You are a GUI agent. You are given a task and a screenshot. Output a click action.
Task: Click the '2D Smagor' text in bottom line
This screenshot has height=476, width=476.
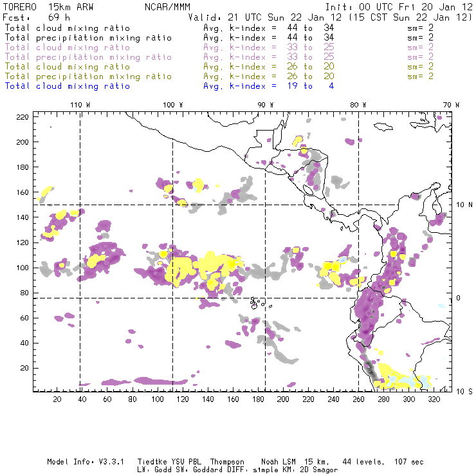coord(319,470)
